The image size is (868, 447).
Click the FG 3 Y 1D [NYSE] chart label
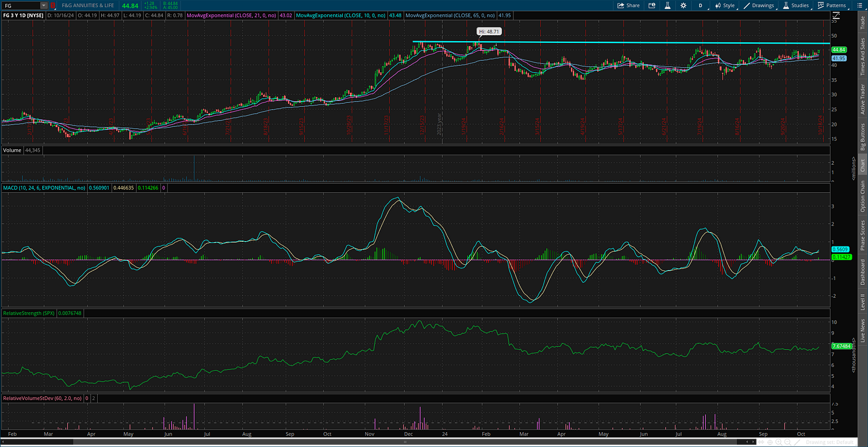click(23, 16)
